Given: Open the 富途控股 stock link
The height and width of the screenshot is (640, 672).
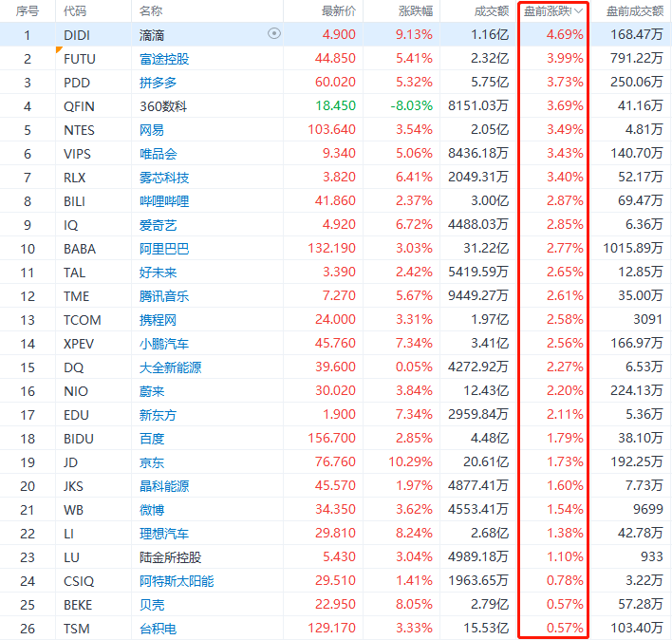Looking at the screenshot, I should [x=163, y=58].
